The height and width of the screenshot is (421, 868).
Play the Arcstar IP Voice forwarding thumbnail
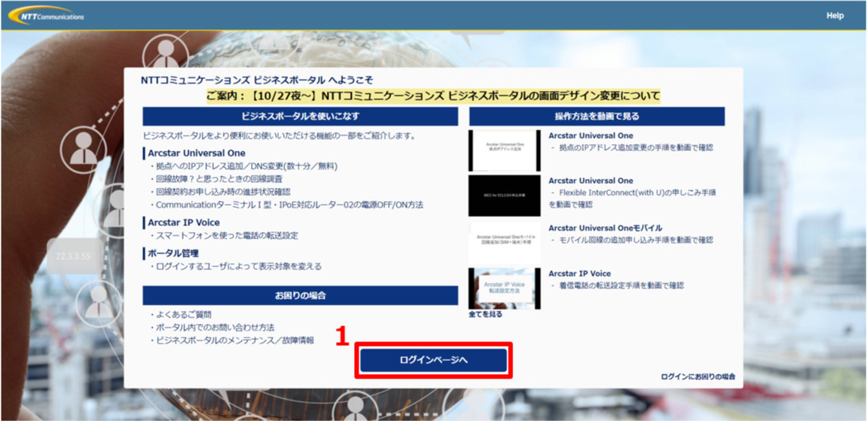504,287
